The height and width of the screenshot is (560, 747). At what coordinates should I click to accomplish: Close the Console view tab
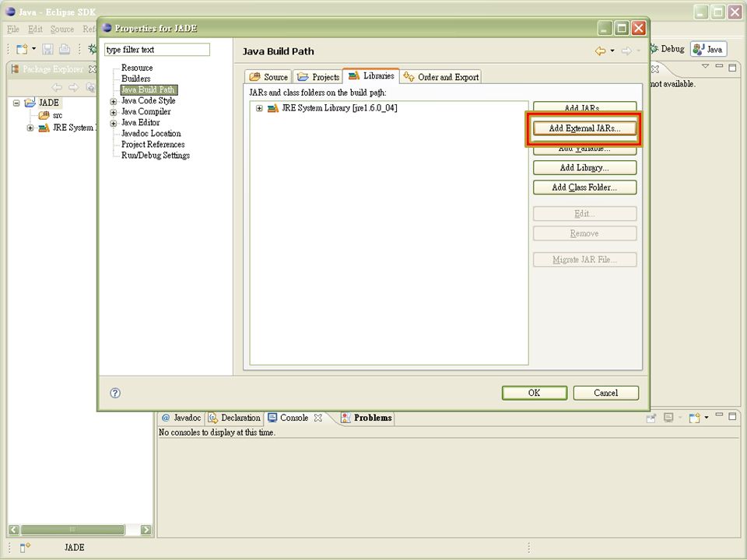point(317,418)
